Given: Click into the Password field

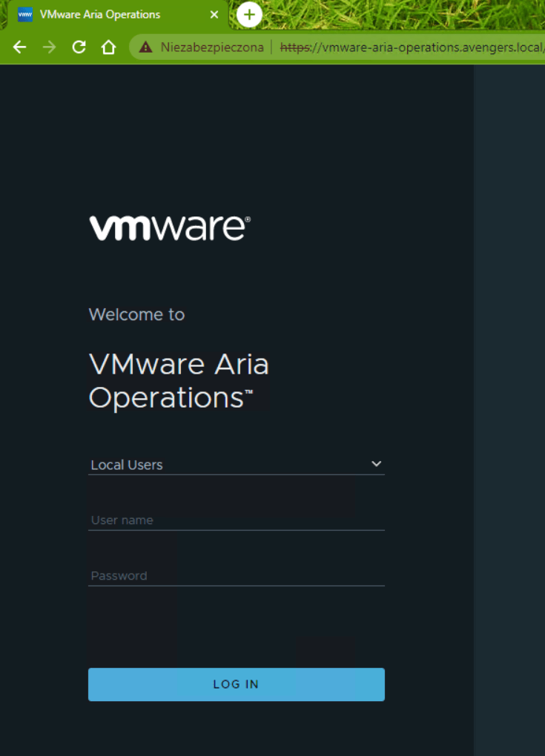Looking at the screenshot, I should click(236, 576).
